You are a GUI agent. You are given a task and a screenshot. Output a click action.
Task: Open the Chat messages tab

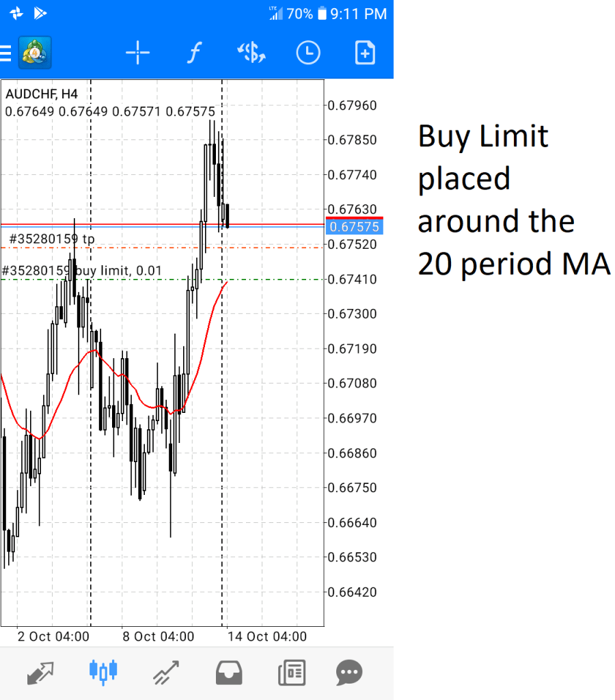point(349,673)
